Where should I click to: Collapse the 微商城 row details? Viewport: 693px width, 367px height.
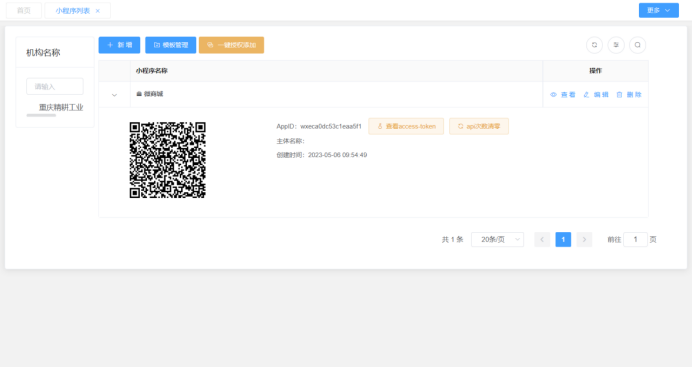[x=114, y=95]
